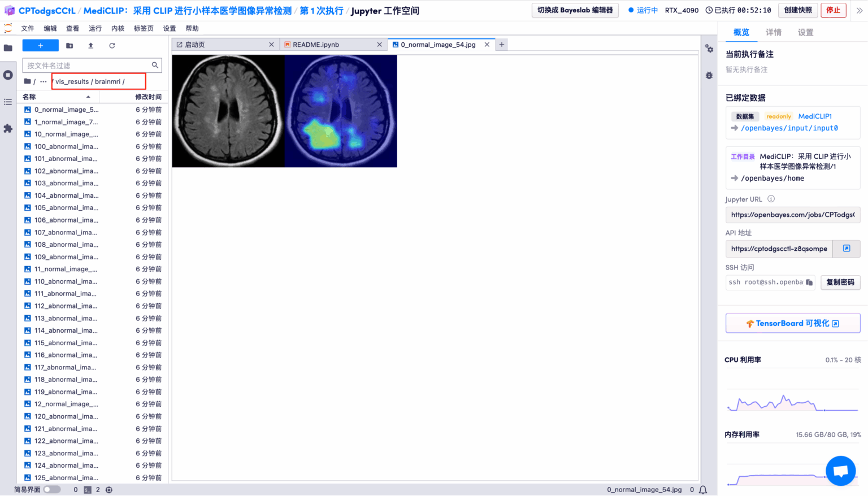Image resolution: width=868 pixels, height=496 pixels.
Task: Click the 按文件名过滤 search field
Action: click(90, 65)
